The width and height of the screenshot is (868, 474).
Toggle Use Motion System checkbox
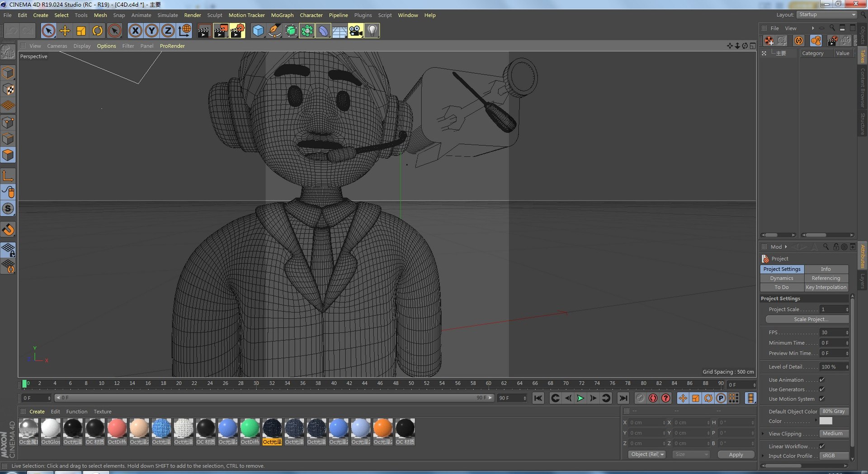point(822,399)
